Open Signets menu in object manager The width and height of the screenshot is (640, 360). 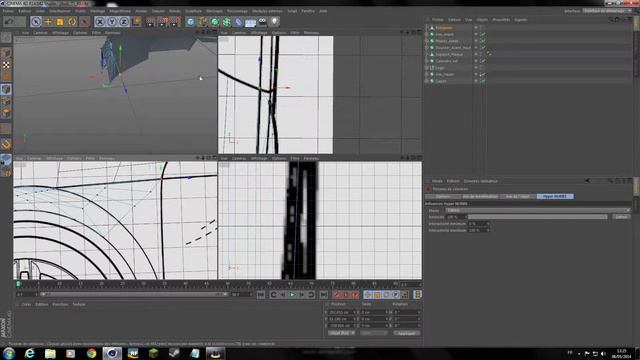(521, 20)
